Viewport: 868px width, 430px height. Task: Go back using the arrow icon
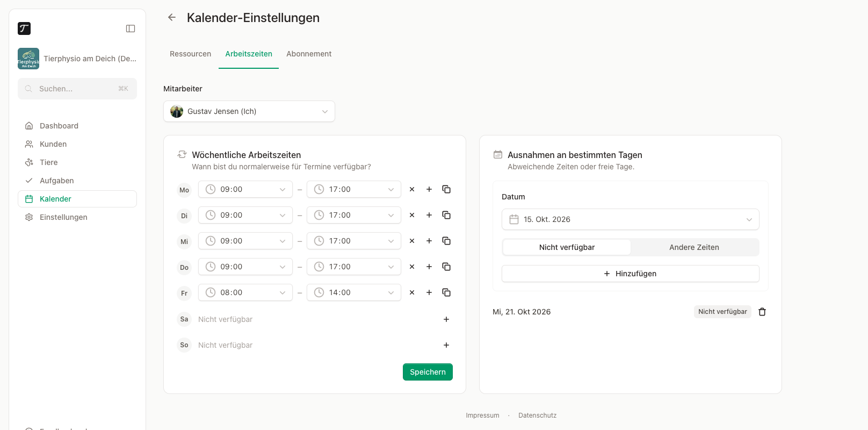172,17
